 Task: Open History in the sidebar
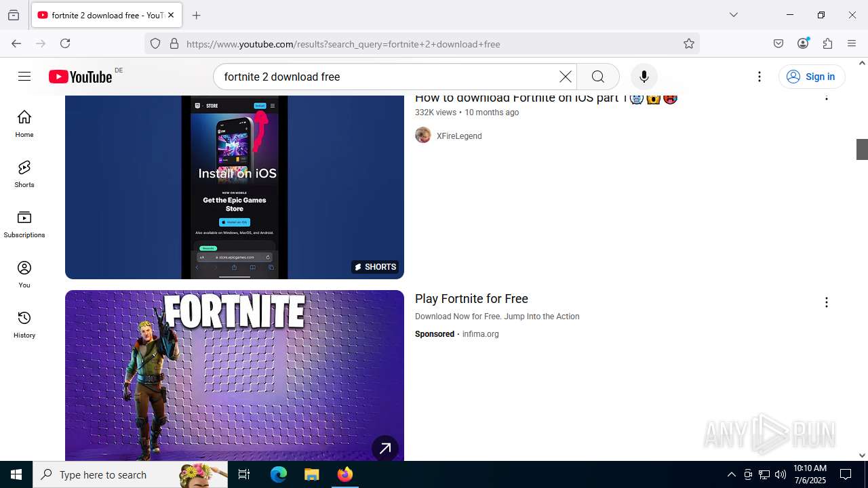(24, 325)
